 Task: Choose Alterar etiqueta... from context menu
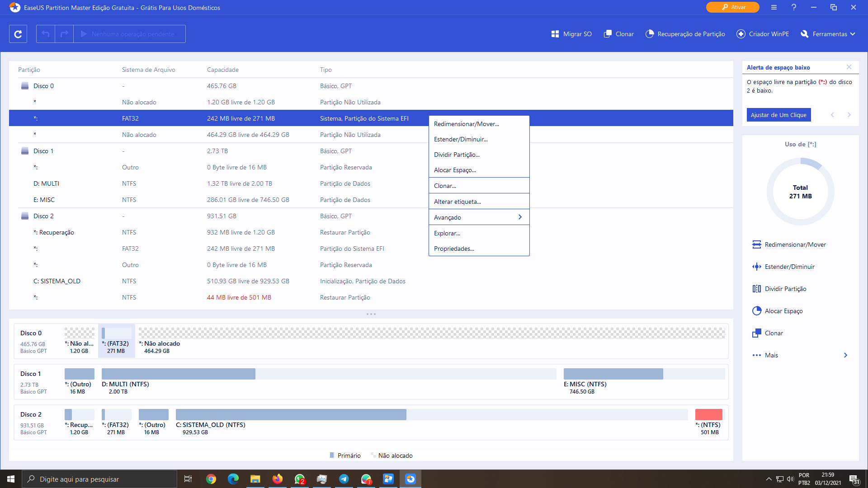[x=479, y=202]
